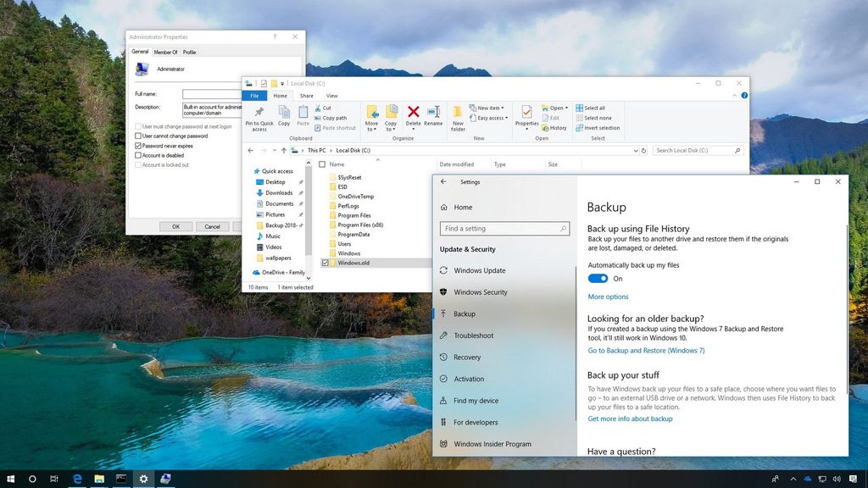868x488 pixels.
Task: Toggle Automatically back up my files off
Action: [599, 279]
